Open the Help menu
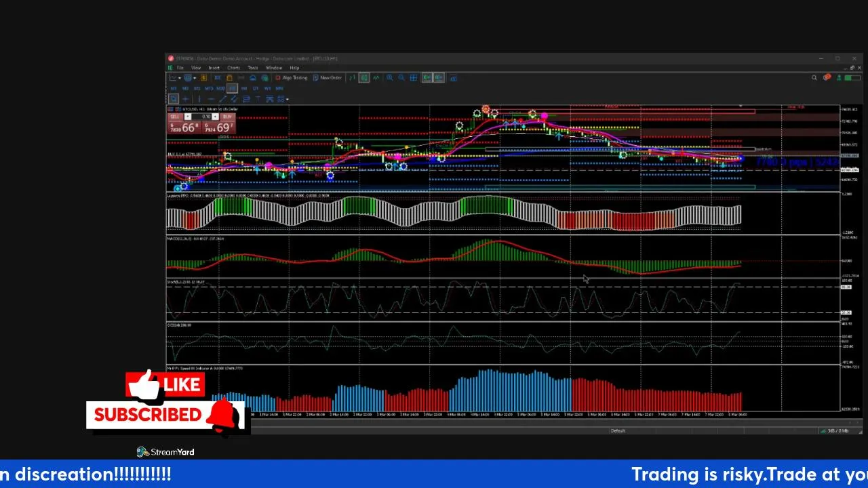The width and height of the screenshot is (868, 488). (294, 68)
